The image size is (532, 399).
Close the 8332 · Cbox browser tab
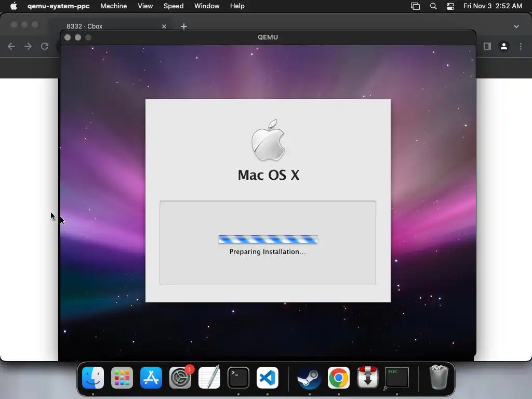coord(164,26)
